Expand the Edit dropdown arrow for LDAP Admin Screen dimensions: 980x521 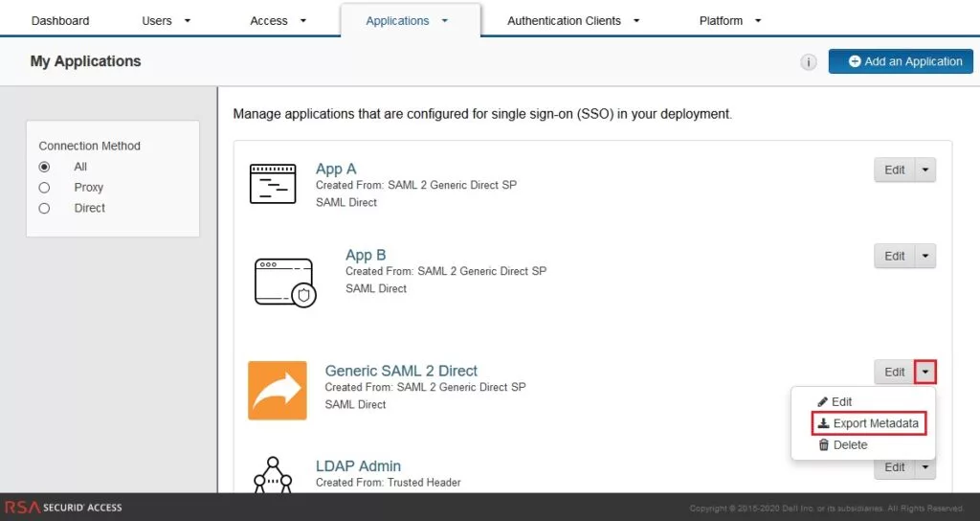point(925,467)
